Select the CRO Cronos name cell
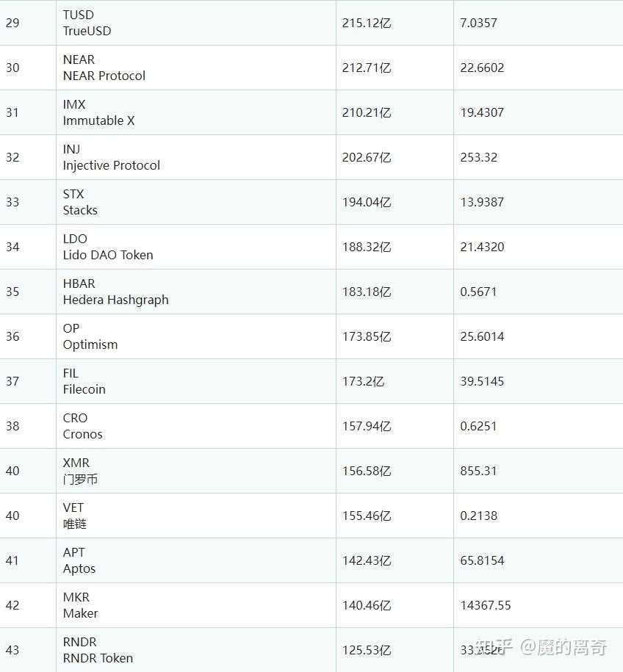Viewport: 623px width, 672px height. coord(82,426)
